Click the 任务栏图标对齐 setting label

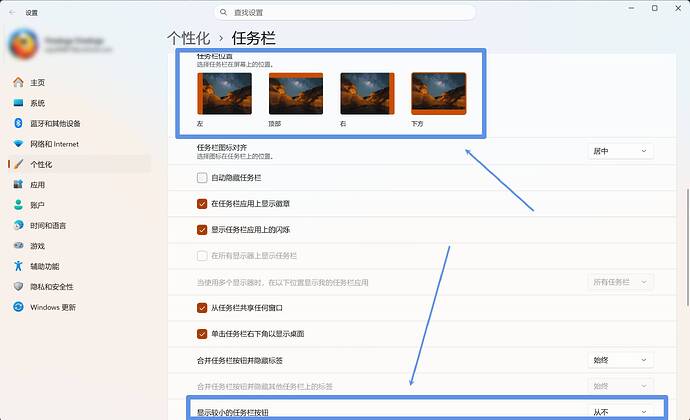[222, 147]
